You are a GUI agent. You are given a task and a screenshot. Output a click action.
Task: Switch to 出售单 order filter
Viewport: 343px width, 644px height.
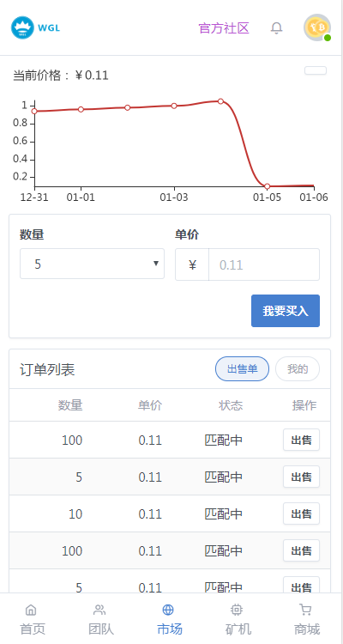(x=242, y=369)
